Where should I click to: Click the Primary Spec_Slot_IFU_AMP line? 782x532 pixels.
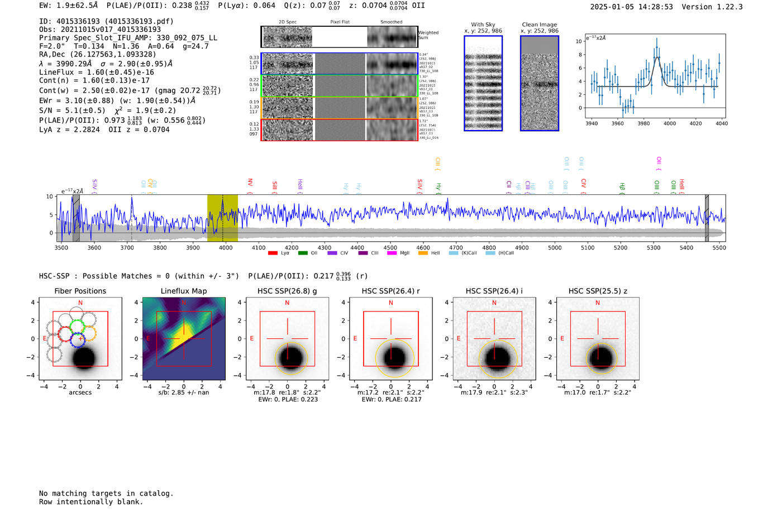[x=128, y=38]
